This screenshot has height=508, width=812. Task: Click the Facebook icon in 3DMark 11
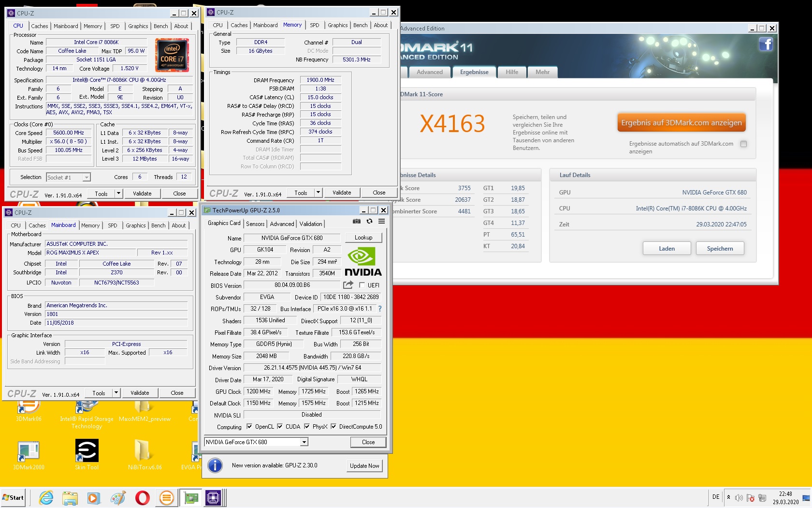click(x=766, y=45)
